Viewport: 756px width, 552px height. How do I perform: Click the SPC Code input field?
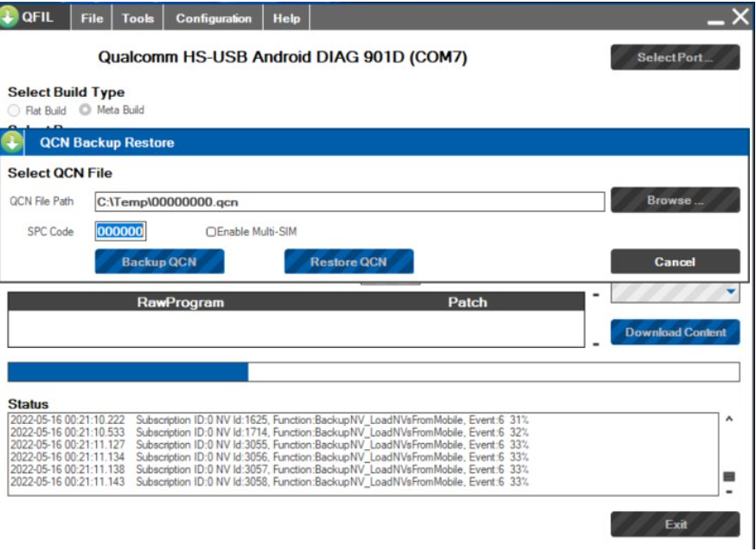[x=120, y=231]
